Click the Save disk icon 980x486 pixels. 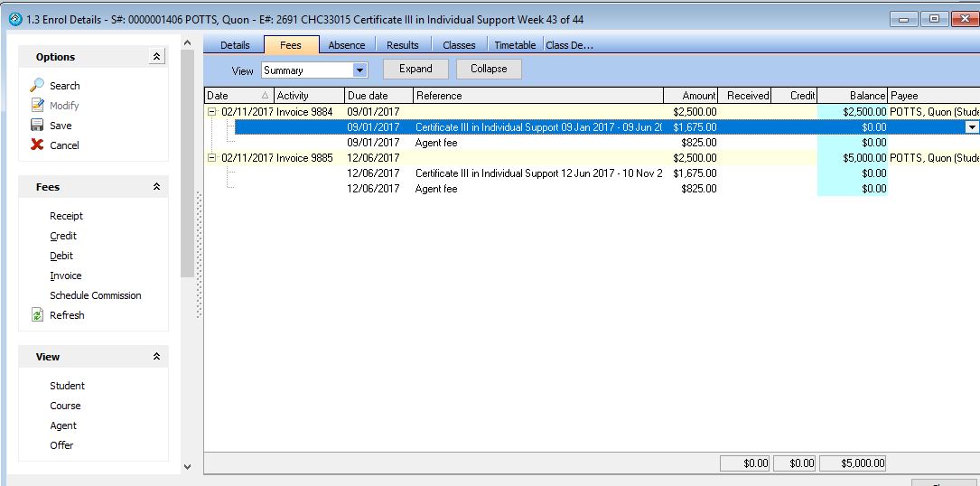tap(37, 126)
